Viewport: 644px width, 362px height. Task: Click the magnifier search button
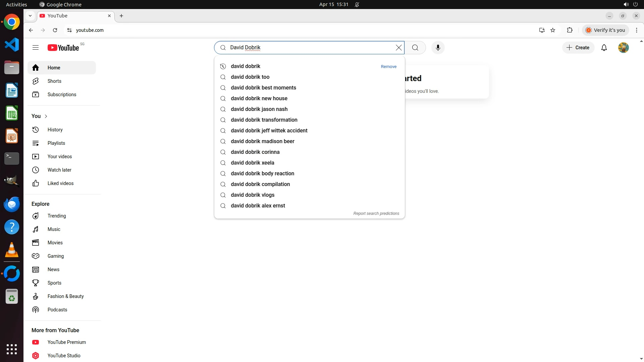click(415, 48)
